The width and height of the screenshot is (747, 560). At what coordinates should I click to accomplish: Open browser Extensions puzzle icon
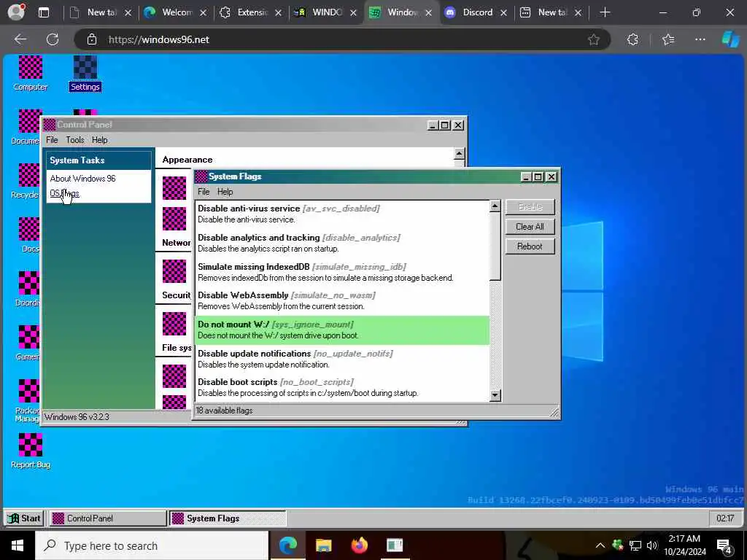pos(632,39)
